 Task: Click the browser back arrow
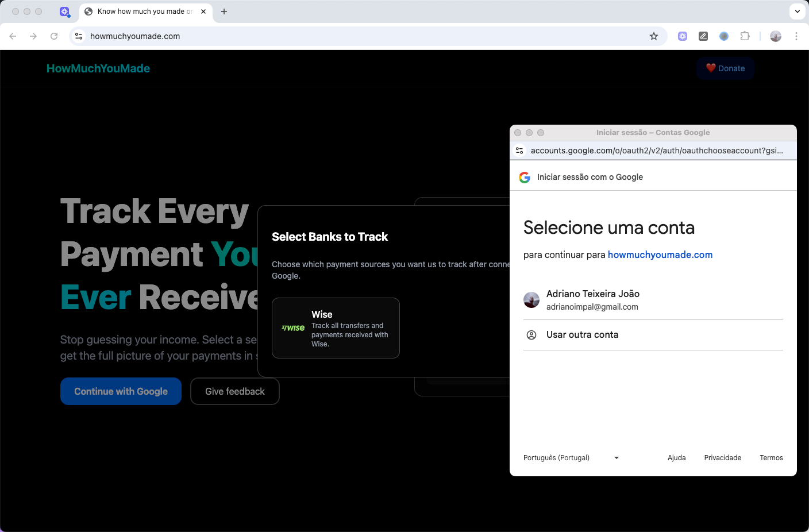[x=13, y=36]
